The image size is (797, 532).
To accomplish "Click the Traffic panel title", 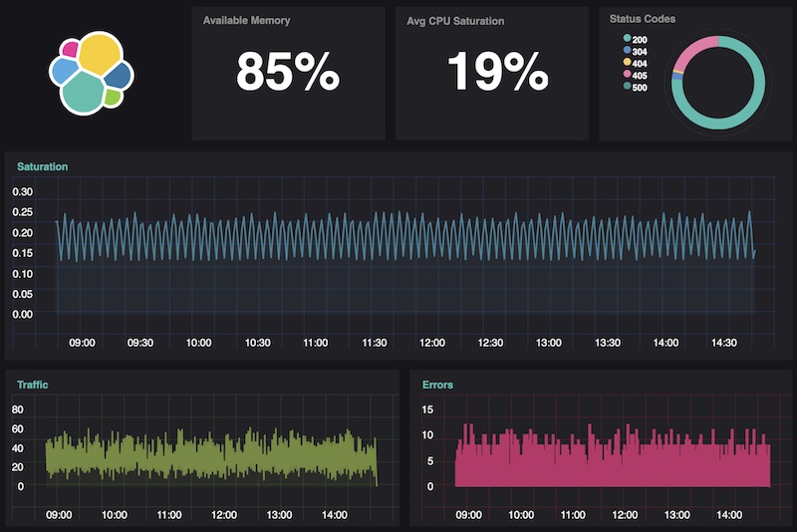I will pos(31,384).
